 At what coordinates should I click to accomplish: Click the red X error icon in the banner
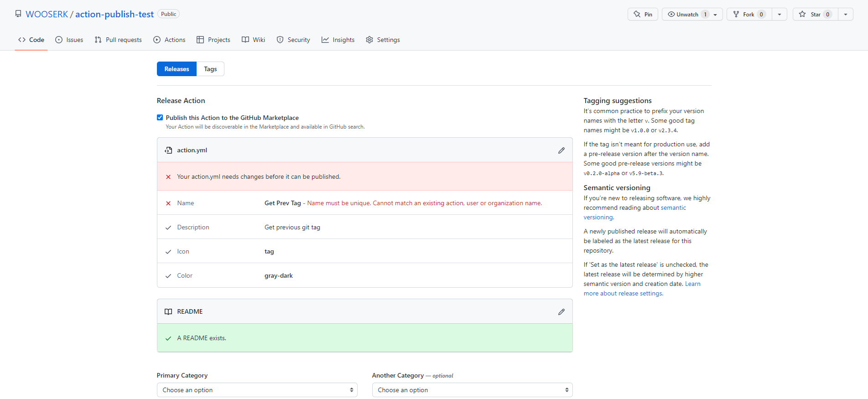[168, 177]
